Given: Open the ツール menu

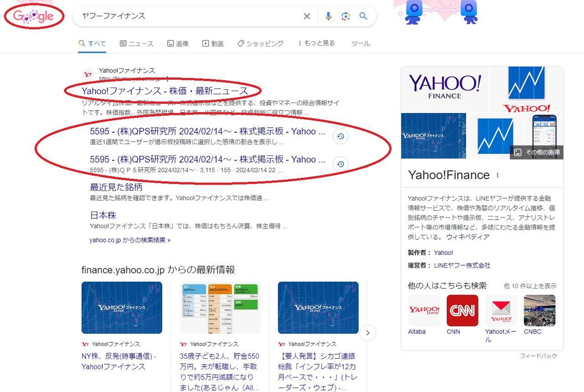Looking at the screenshot, I should 360,43.
